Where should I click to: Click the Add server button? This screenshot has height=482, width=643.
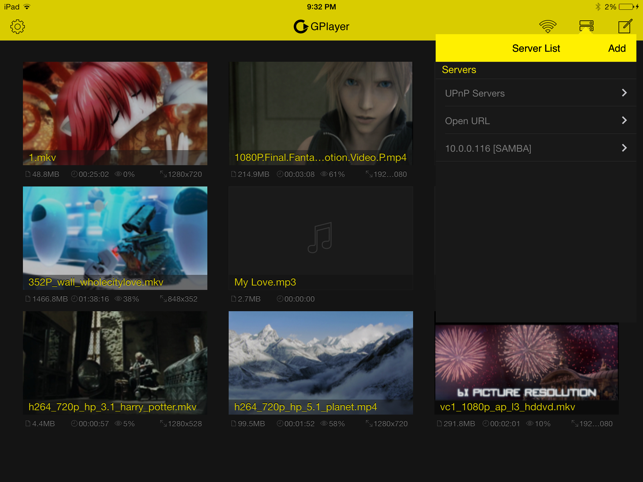[617, 48]
